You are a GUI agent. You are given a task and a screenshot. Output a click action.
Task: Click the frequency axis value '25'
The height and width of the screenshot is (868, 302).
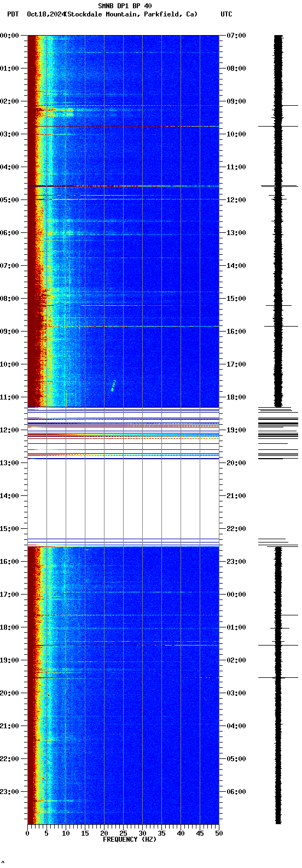pos(123,833)
